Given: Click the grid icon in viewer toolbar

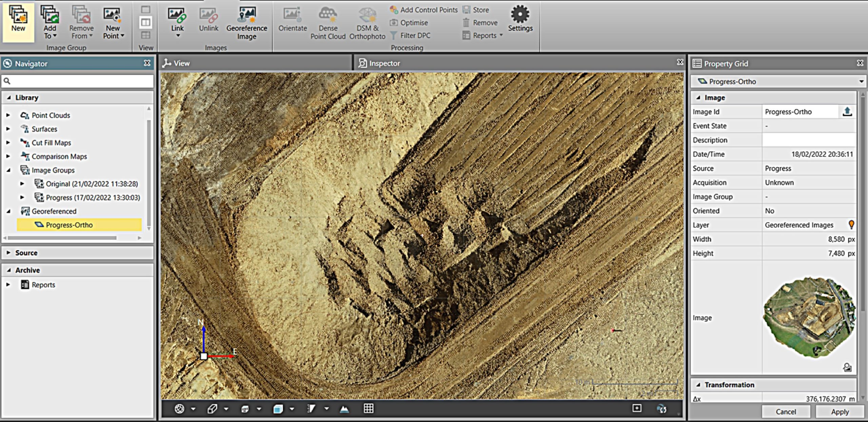Looking at the screenshot, I should (x=368, y=408).
